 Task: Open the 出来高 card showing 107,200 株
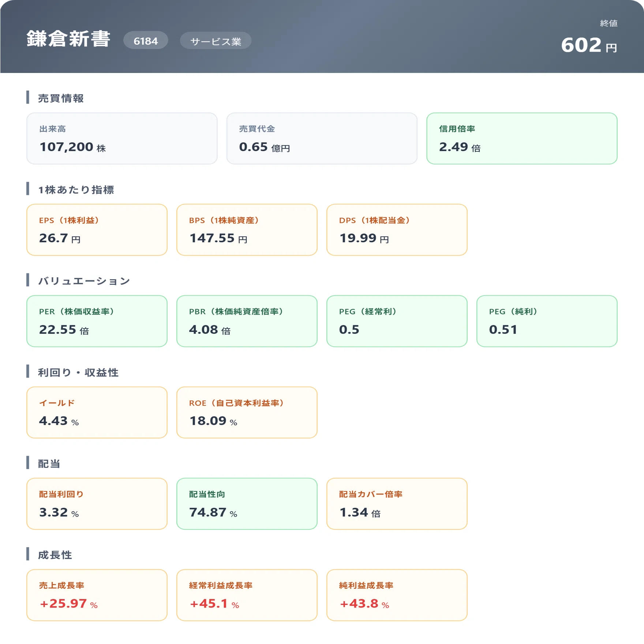point(122,138)
